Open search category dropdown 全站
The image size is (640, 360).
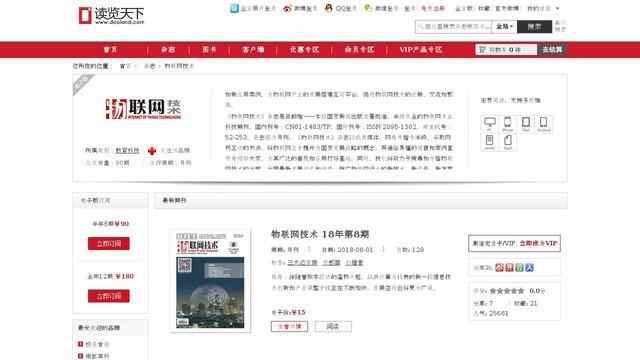504,27
